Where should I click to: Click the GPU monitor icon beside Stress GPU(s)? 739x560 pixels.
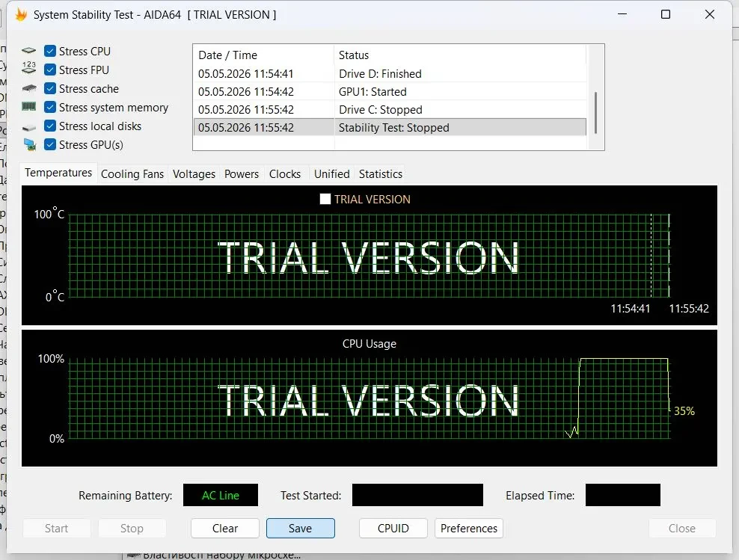click(30, 144)
